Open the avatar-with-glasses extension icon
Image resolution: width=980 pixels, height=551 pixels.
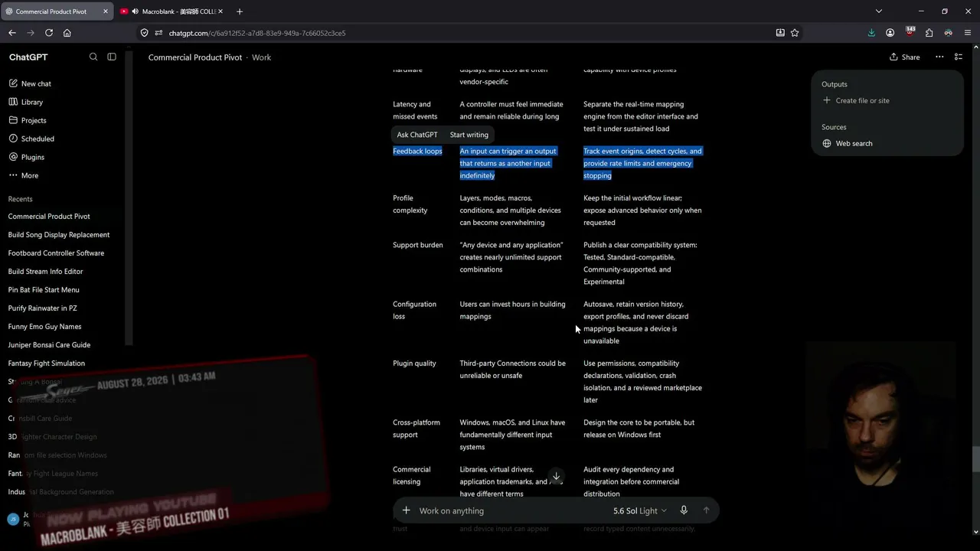point(948,33)
